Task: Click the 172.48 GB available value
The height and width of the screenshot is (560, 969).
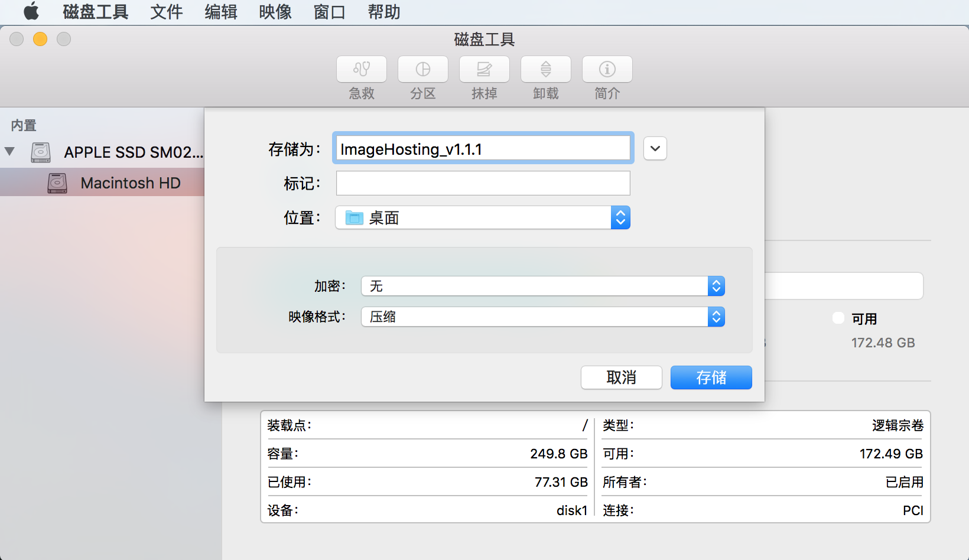Action: point(883,343)
